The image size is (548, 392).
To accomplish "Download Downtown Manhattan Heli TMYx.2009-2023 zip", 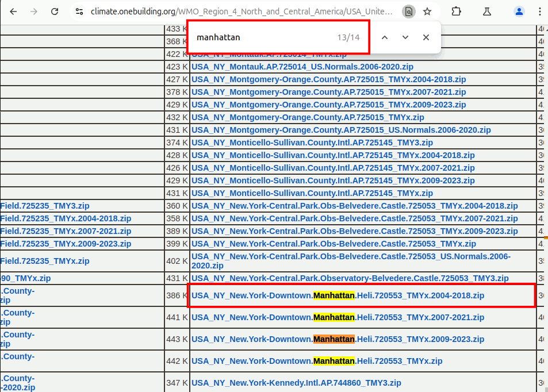I will pyautogui.click(x=338, y=340).
